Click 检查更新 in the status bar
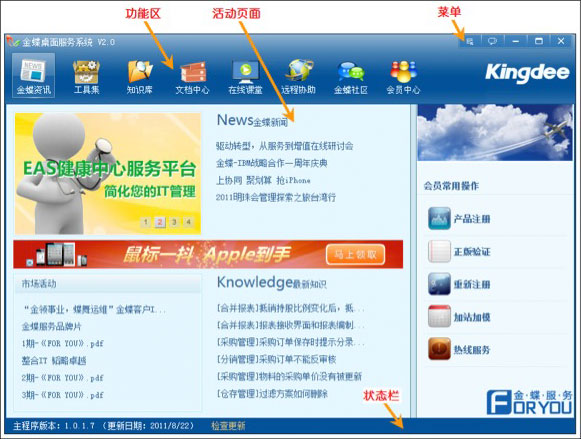The height and width of the screenshot is (439, 581). click(228, 426)
